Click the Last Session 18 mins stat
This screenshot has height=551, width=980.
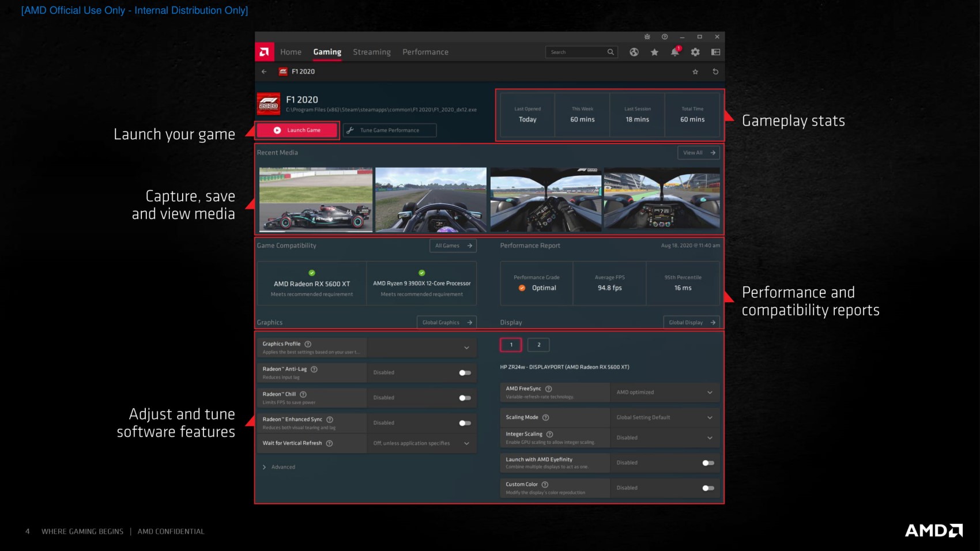pyautogui.click(x=637, y=115)
